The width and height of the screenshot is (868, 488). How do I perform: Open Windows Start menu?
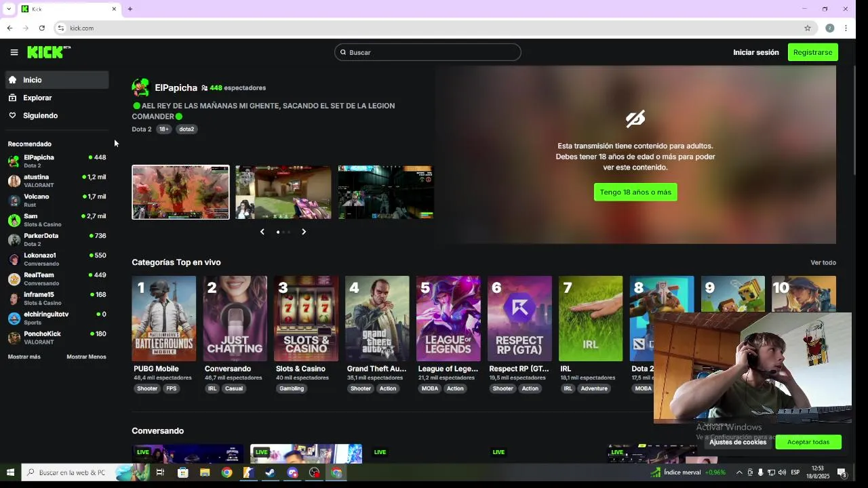click(x=10, y=472)
